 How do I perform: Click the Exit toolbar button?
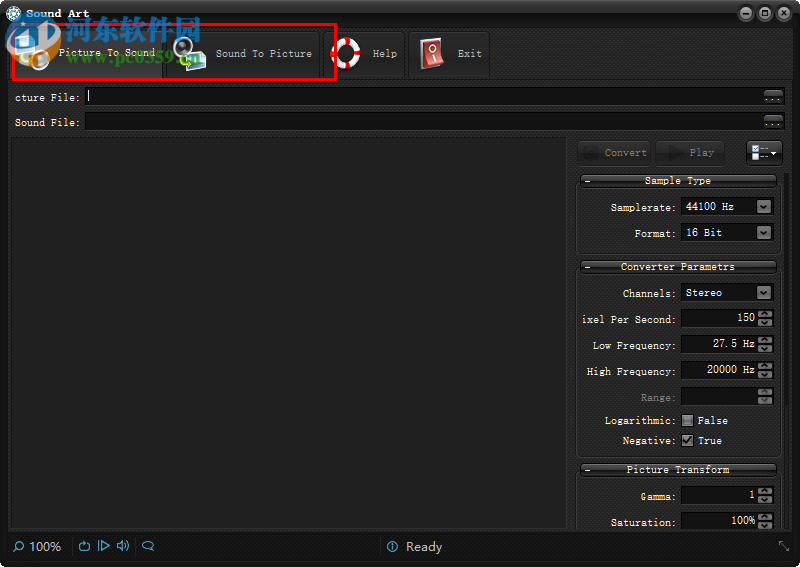(x=449, y=54)
